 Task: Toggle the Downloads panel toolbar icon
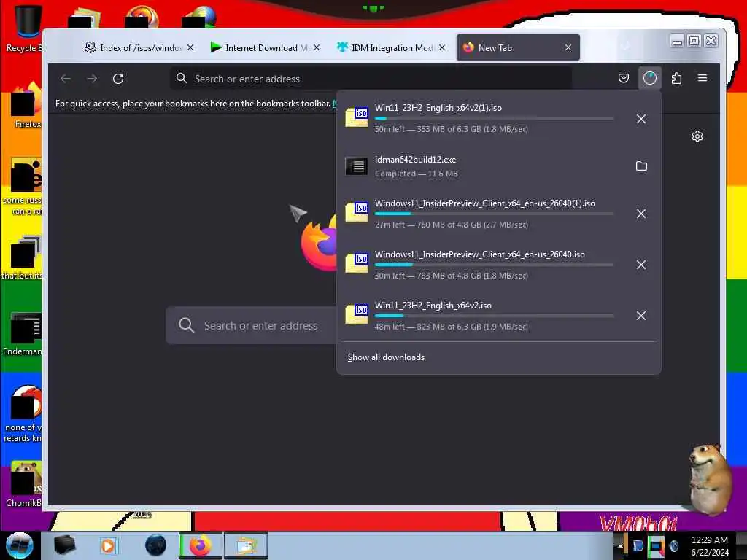coord(649,78)
